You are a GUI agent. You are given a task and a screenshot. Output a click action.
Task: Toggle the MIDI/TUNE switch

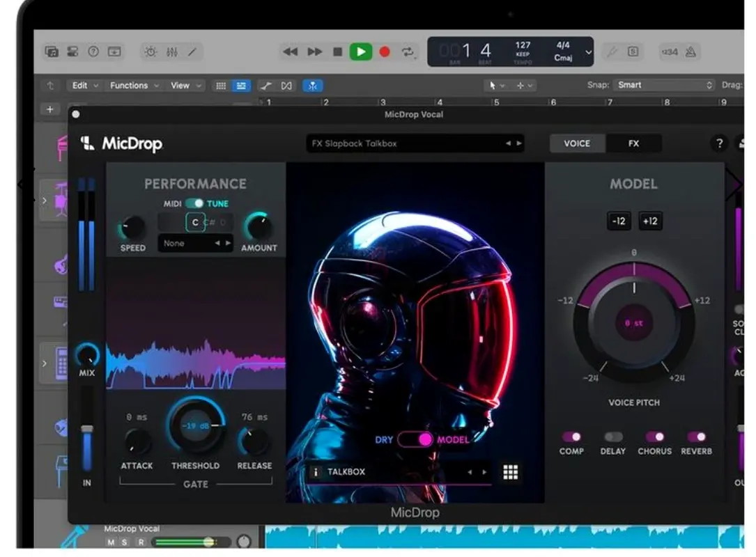coord(194,203)
